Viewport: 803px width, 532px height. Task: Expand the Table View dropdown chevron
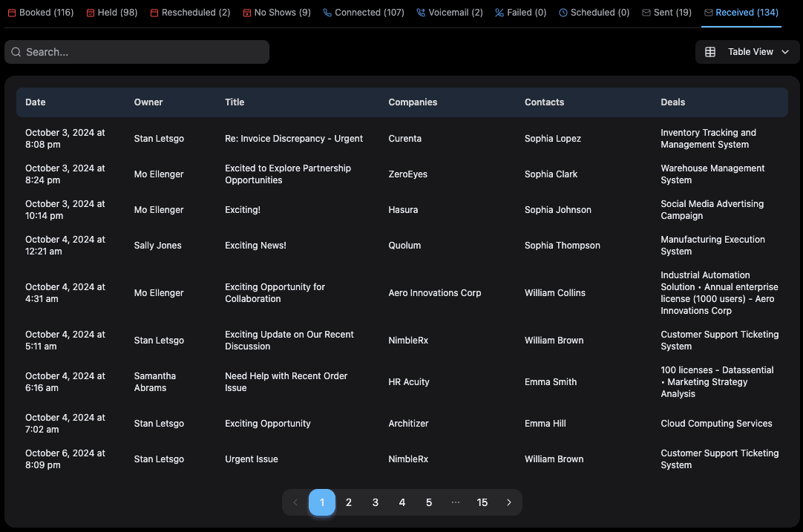coord(785,52)
